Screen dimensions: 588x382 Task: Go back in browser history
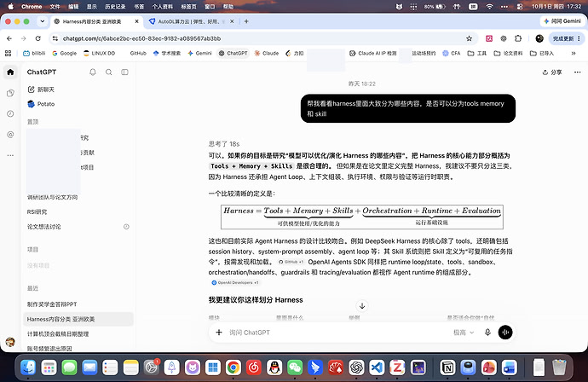9,38
